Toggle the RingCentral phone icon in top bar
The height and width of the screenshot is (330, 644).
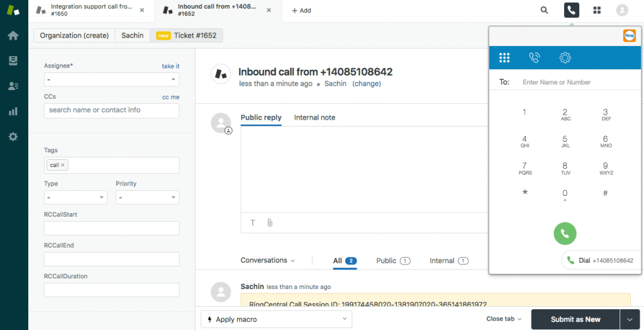pos(571,11)
